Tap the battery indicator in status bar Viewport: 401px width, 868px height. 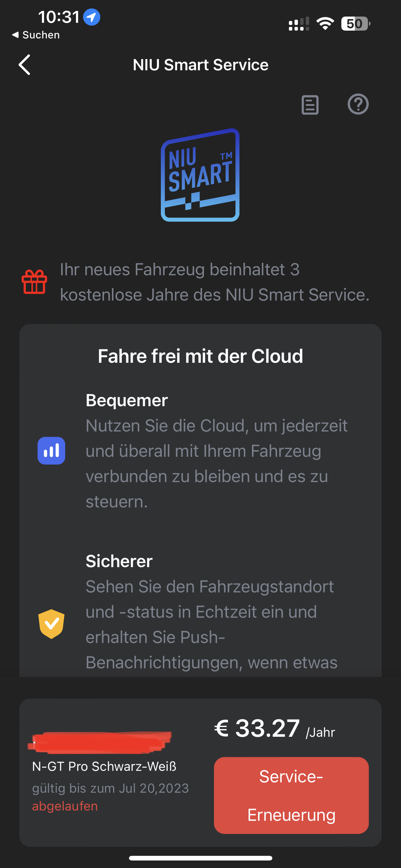[x=355, y=23]
